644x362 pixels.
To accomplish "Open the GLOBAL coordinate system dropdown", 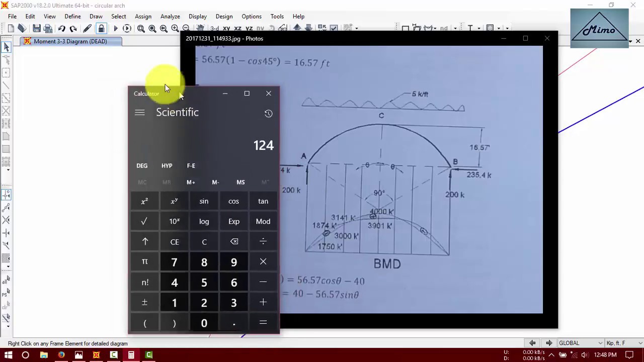I will click(580, 343).
